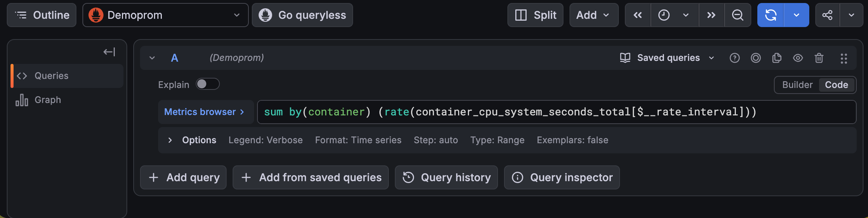Add from saved queries
Screen dimensions: 868x218
(311, 177)
